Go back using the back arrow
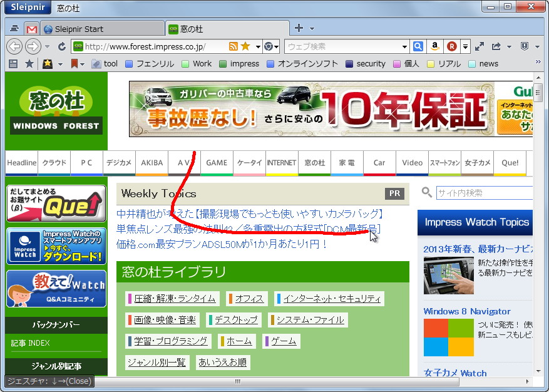This screenshot has width=549, height=392. pos(14,46)
